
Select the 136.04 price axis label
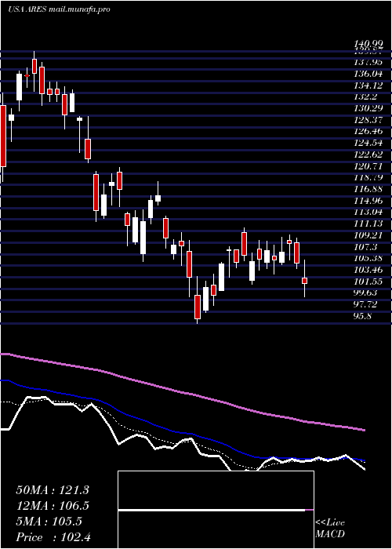point(368,74)
